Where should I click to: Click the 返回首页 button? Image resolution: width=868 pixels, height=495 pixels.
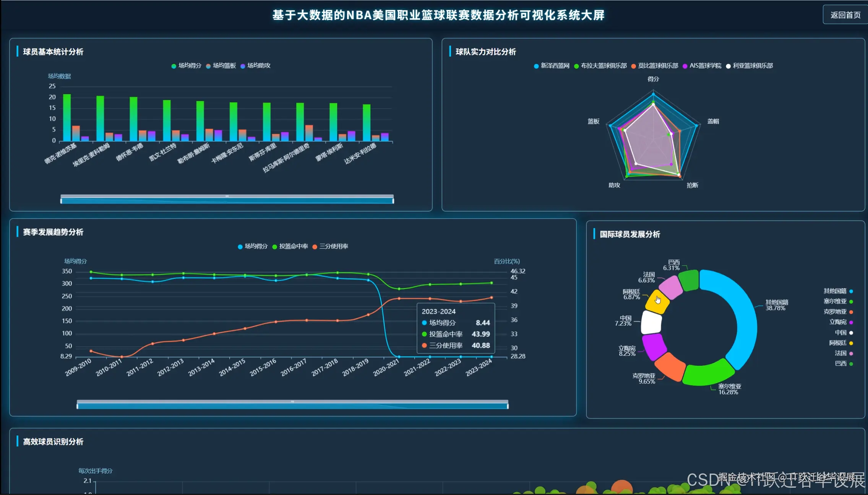point(845,15)
